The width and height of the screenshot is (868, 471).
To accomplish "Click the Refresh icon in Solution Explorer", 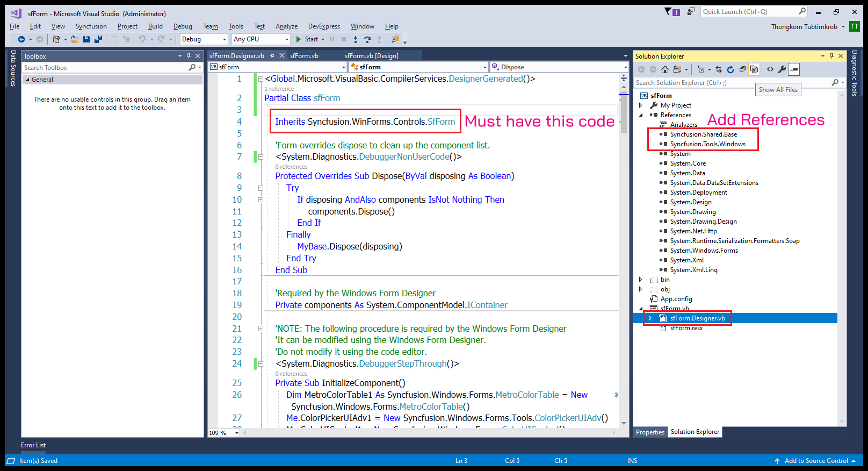I will pyautogui.click(x=730, y=69).
